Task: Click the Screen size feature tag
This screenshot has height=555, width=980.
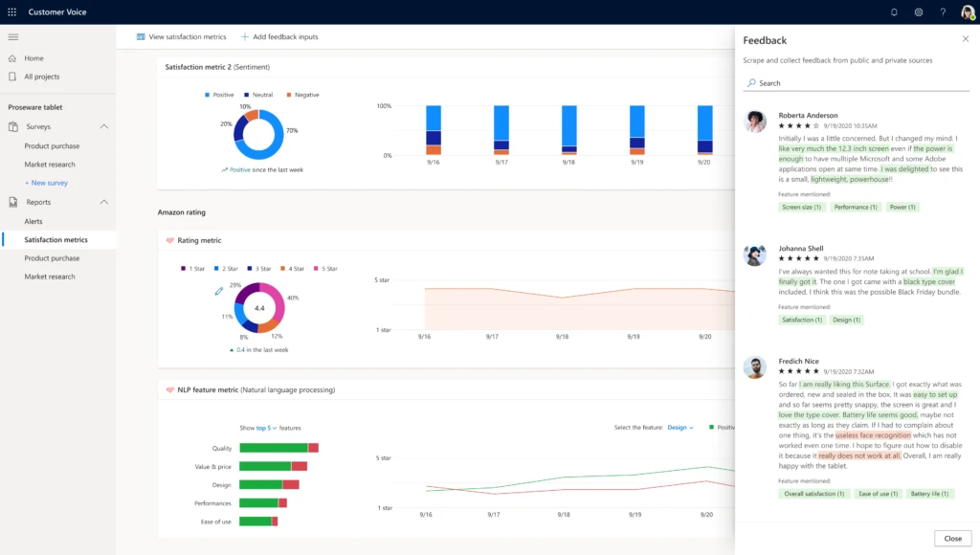Action: (801, 207)
